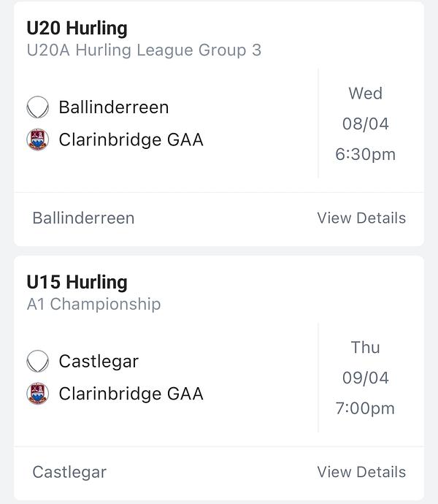438x504 pixels.
Task: Click the 08/04 fixture date
Action: pyautogui.click(x=365, y=124)
